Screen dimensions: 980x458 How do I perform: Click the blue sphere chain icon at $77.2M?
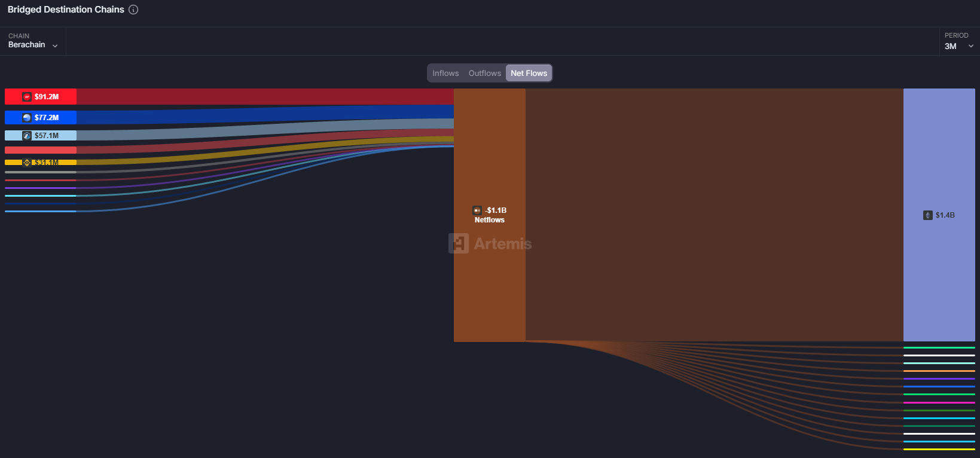27,118
